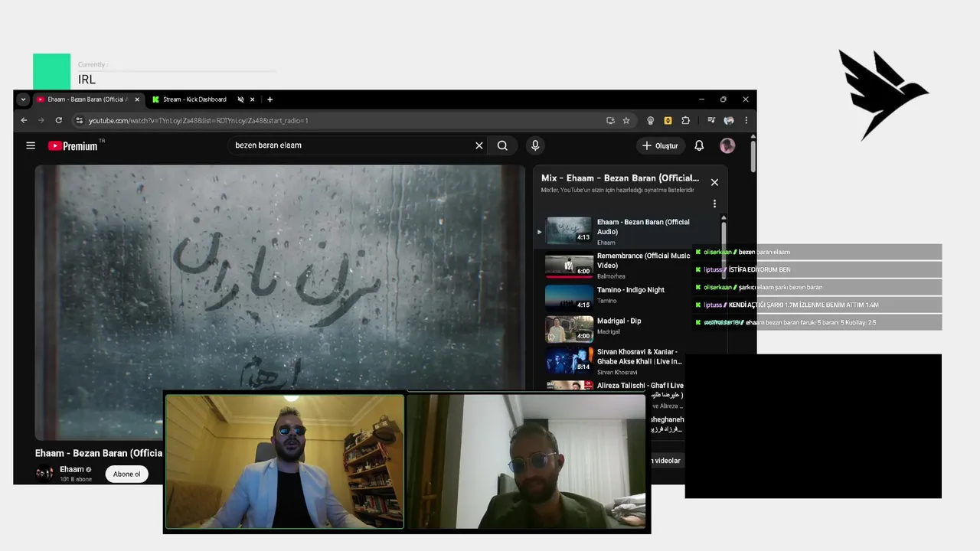Image resolution: width=980 pixels, height=551 pixels.
Task: Reload the page in Chrome
Action: tap(59, 120)
